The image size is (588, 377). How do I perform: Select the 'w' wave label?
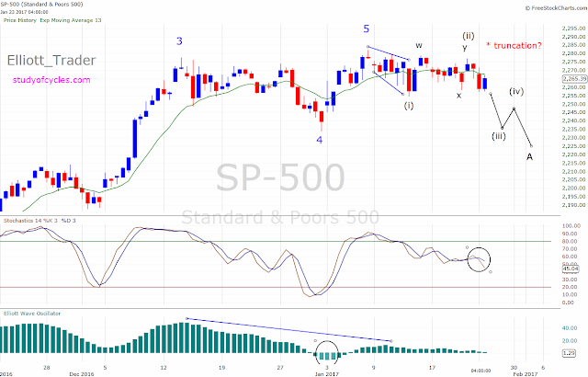pos(419,46)
